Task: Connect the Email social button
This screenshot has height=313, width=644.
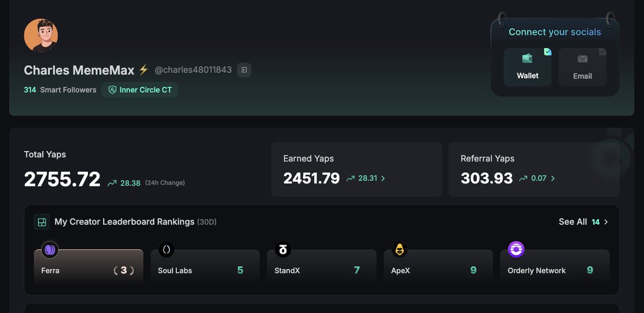Action: tap(582, 67)
